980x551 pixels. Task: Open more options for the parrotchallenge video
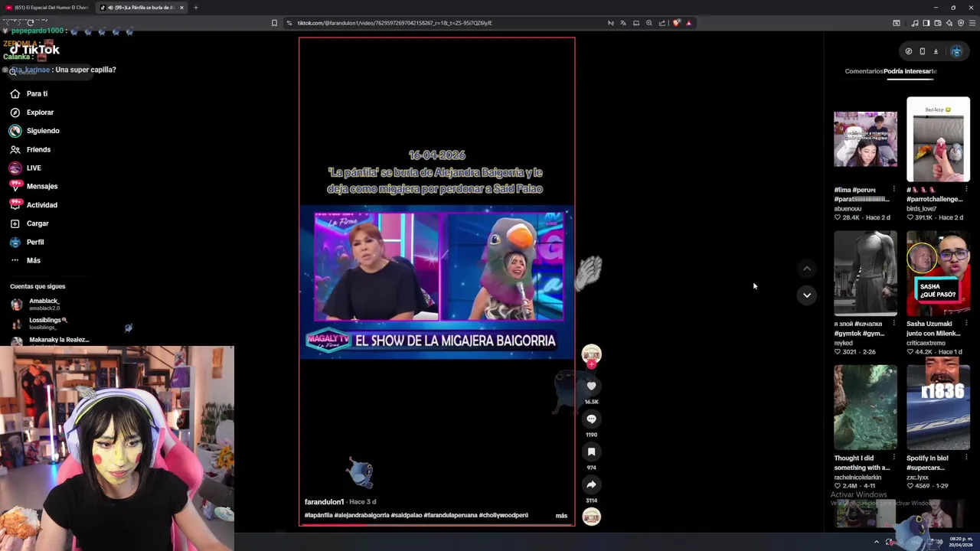point(966,189)
